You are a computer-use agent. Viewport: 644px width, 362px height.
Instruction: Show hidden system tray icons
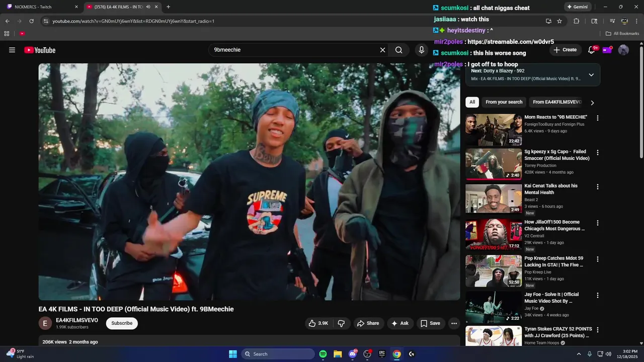[579, 354]
